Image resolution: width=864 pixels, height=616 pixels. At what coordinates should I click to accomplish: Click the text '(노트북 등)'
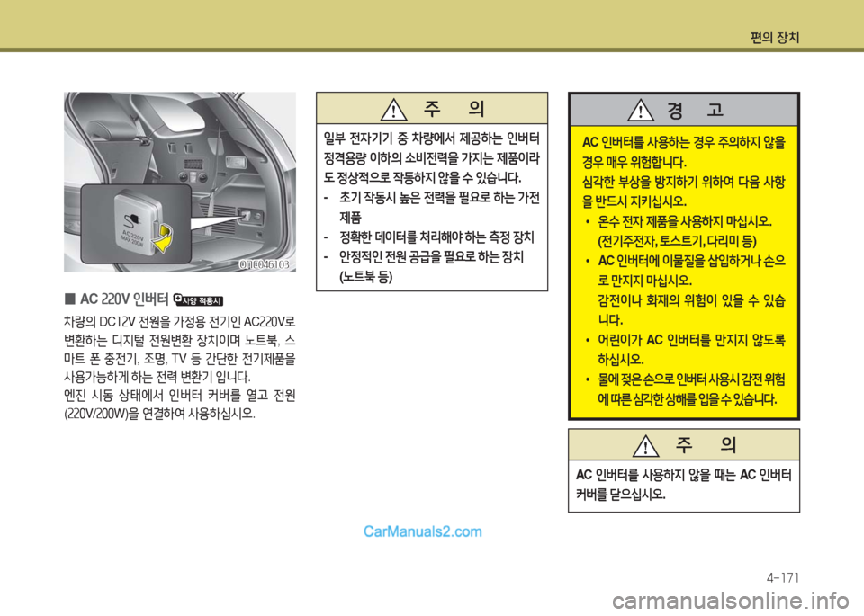[x=366, y=276]
